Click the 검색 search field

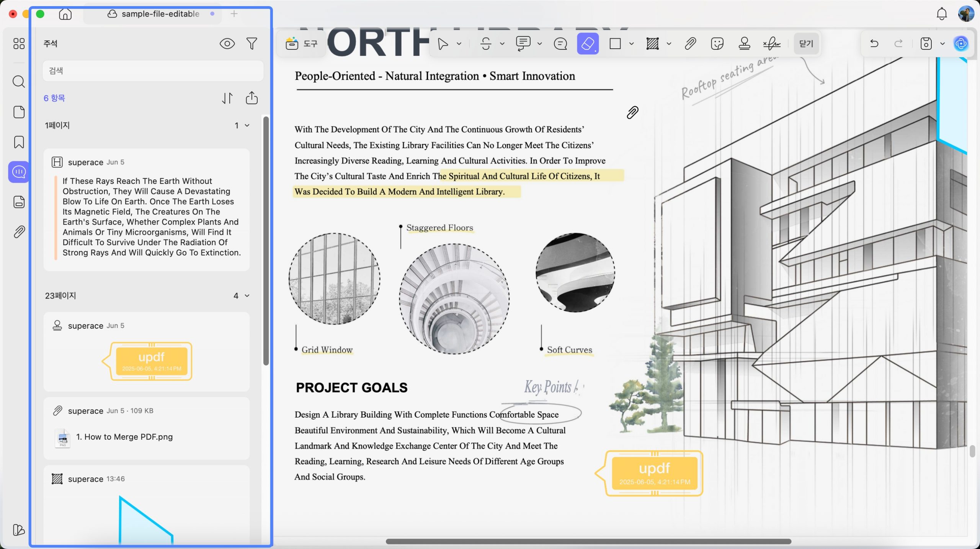[153, 71]
